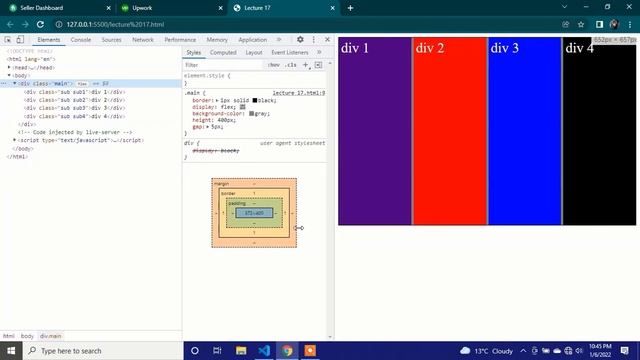Click the html breadcrumb
The height and width of the screenshot is (360, 640).
click(9, 336)
